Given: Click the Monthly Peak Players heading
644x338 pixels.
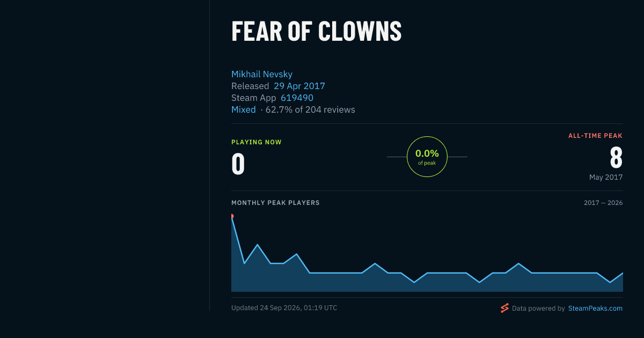Looking at the screenshot, I should pos(275,203).
